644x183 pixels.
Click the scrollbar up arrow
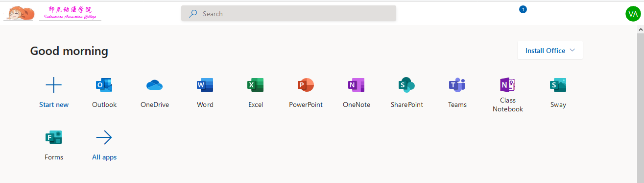click(x=641, y=29)
